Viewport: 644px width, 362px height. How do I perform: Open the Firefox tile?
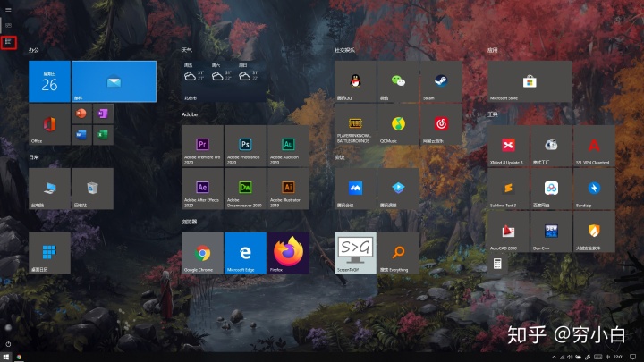(288, 253)
